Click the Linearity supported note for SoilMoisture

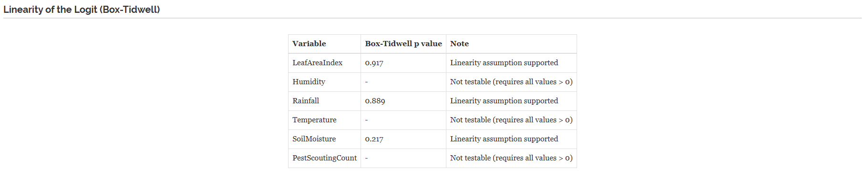pos(511,139)
